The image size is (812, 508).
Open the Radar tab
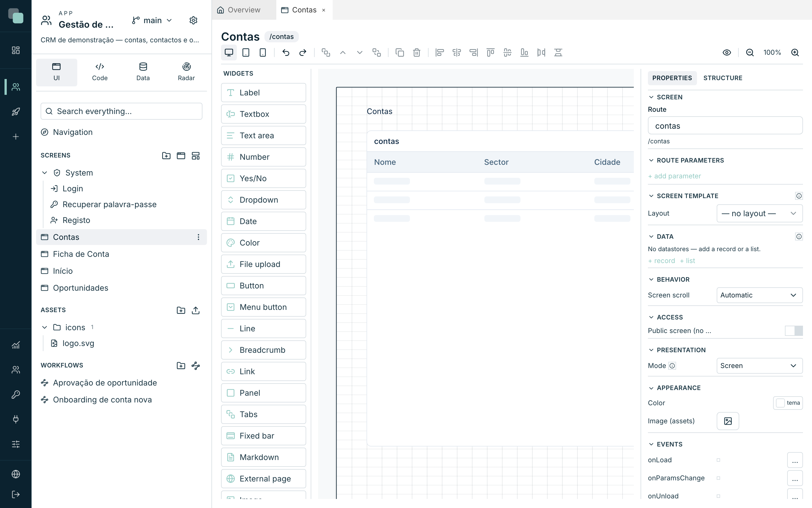click(186, 72)
